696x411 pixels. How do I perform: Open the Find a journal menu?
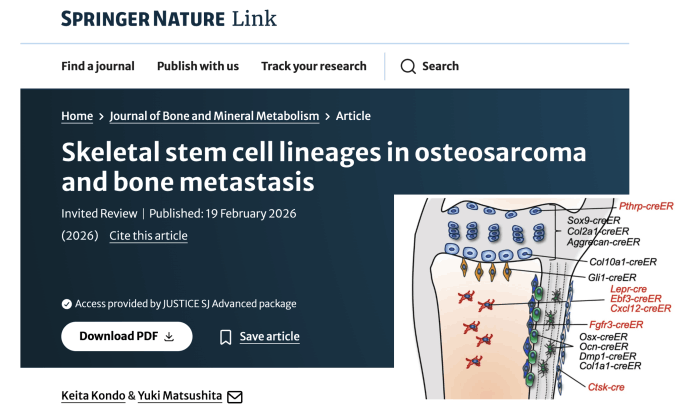pyautogui.click(x=97, y=66)
